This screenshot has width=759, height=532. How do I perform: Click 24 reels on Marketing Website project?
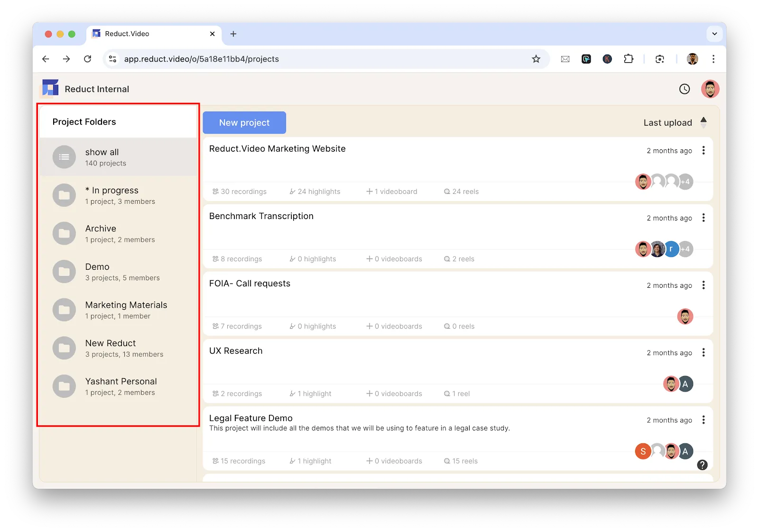point(461,192)
